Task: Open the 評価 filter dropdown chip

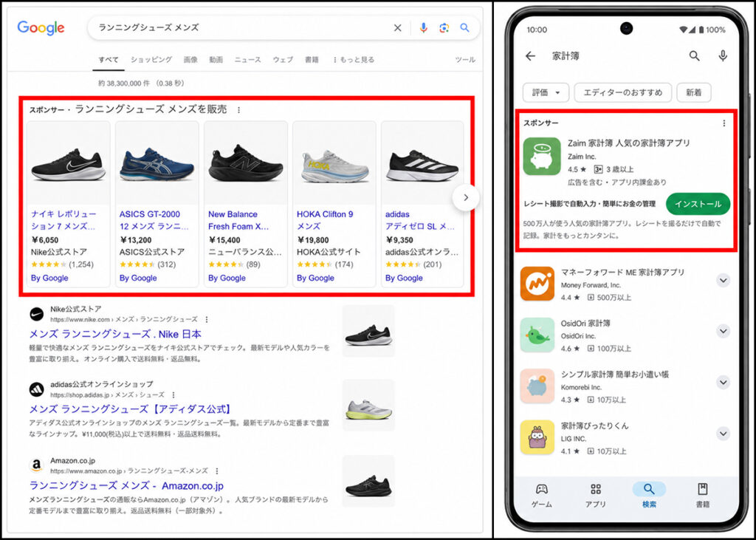Action: point(546,92)
